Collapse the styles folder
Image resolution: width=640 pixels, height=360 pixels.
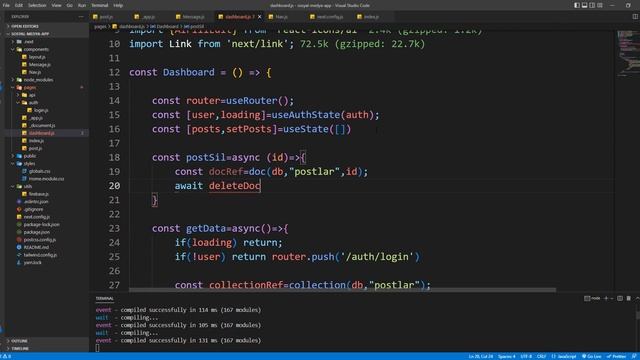click(29, 164)
